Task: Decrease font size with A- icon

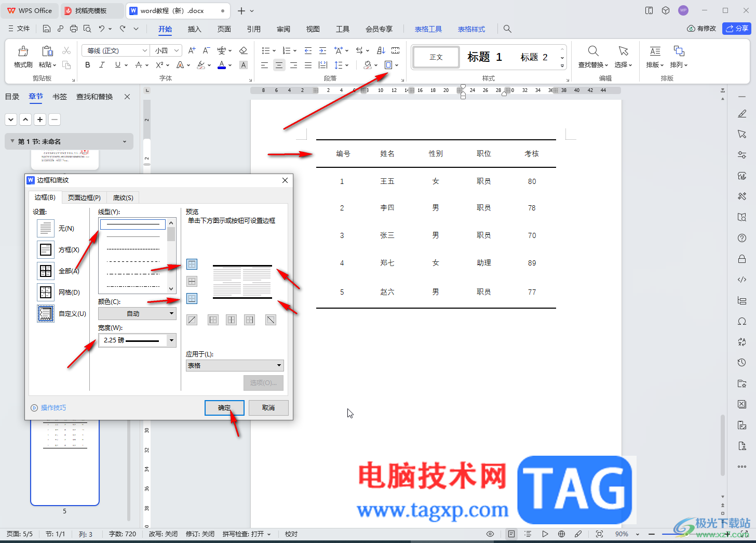Action: coord(206,50)
